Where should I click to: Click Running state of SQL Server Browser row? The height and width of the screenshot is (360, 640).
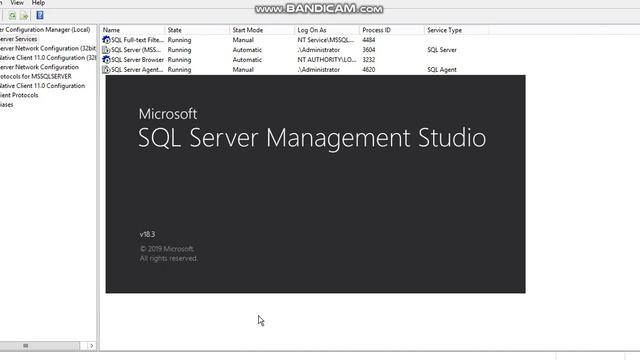point(179,60)
